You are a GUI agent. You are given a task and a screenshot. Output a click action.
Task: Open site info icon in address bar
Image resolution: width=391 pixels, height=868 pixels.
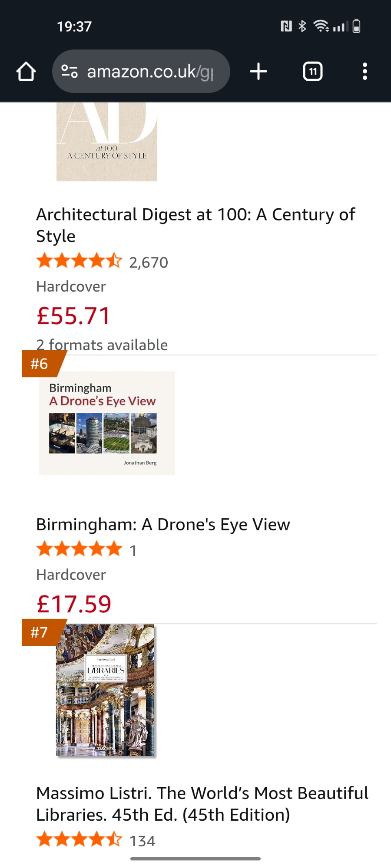point(70,71)
